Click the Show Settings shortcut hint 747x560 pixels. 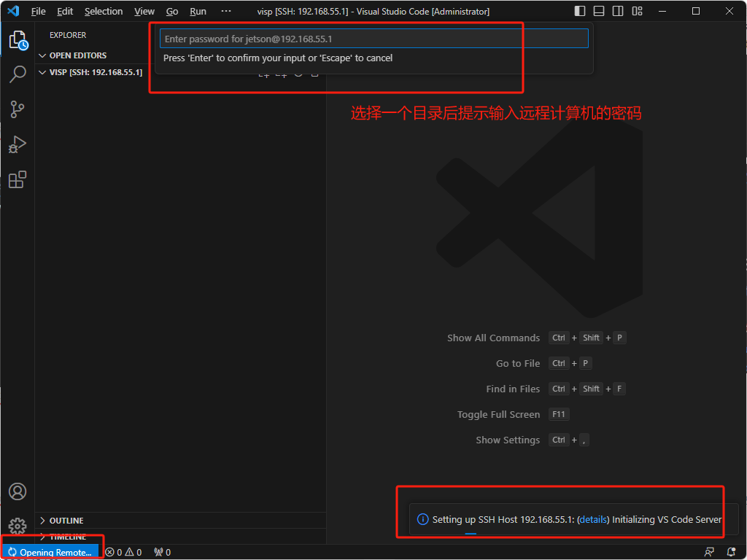[533, 440]
